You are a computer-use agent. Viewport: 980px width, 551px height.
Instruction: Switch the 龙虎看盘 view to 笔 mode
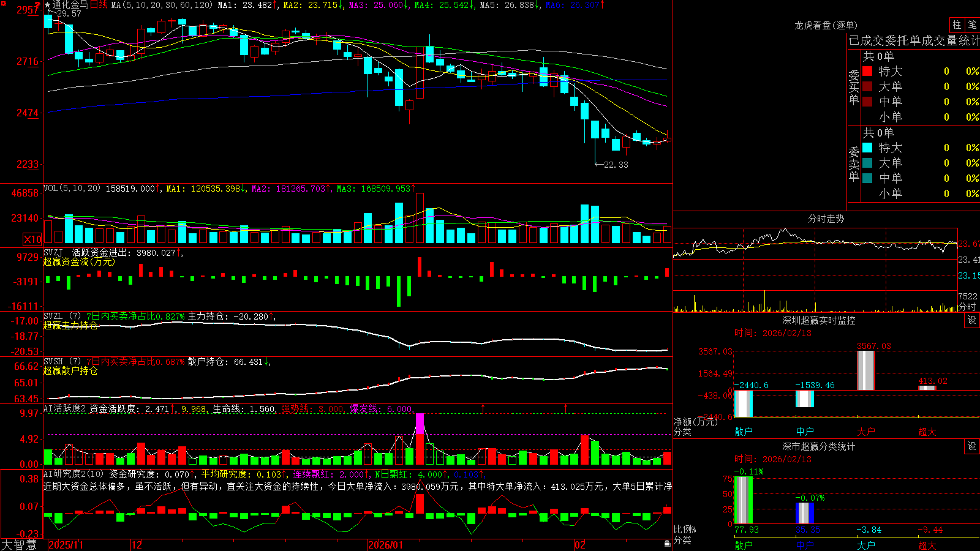[x=972, y=24]
